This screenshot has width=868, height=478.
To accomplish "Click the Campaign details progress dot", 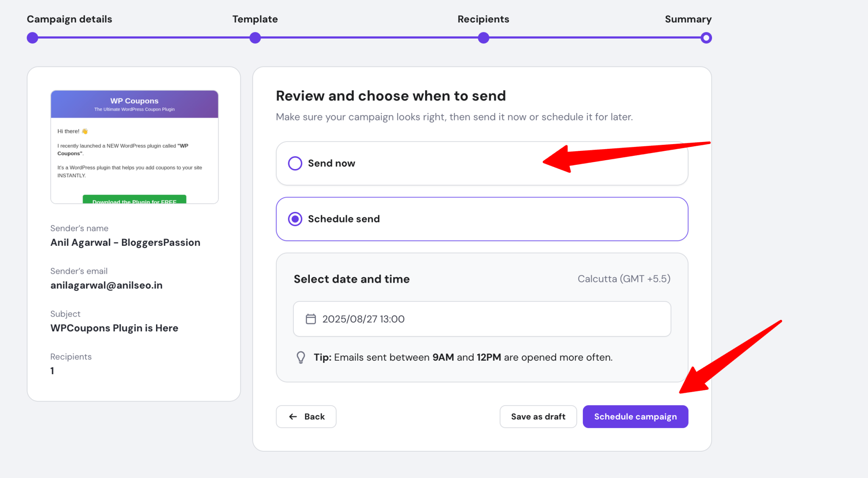I will click(x=32, y=38).
